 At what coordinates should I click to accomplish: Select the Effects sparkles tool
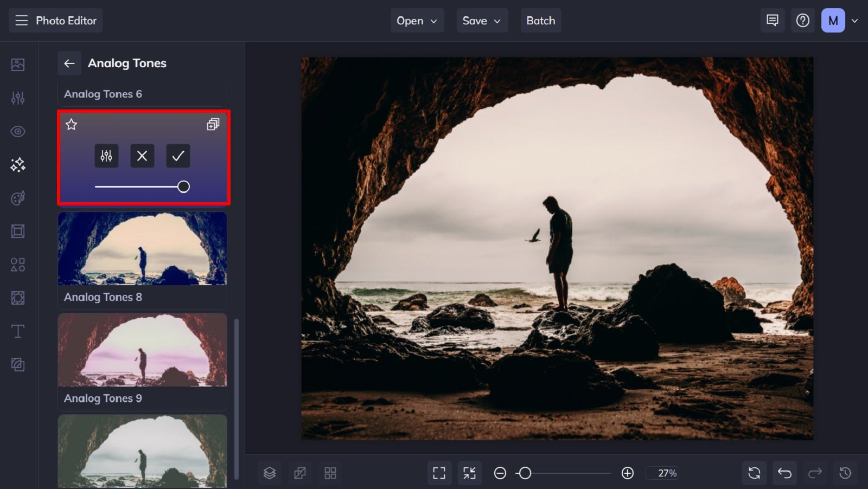(x=18, y=164)
